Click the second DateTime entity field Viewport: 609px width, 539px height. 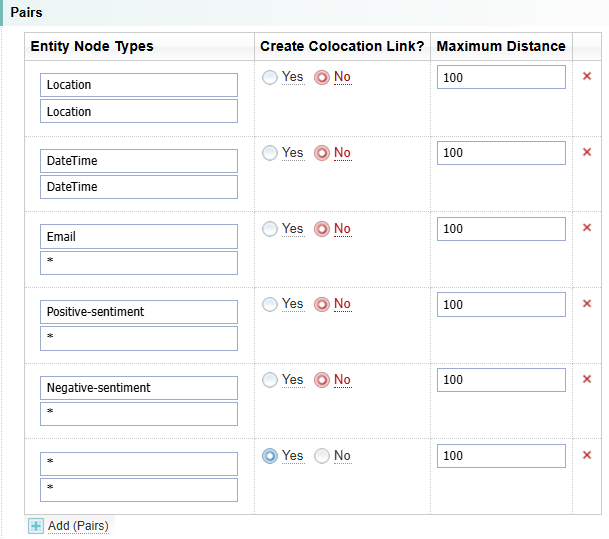[x=139, y=187]
